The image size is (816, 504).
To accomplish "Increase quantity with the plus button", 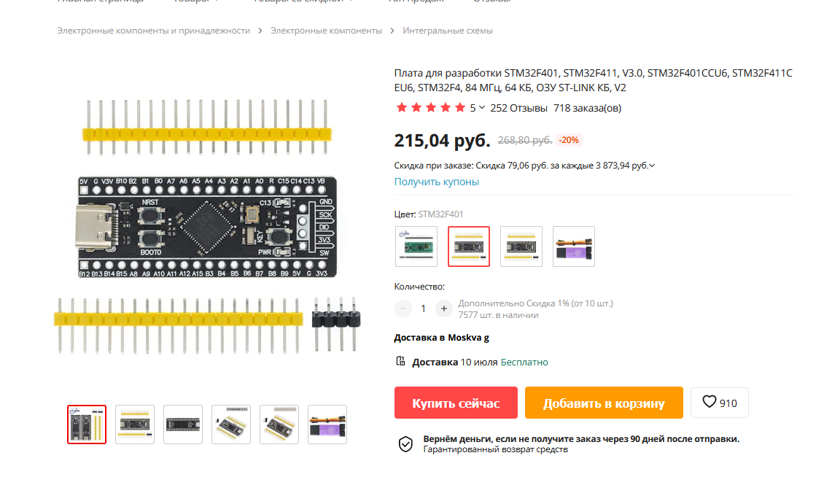I will pyautogui.click(x=443, y=309).
